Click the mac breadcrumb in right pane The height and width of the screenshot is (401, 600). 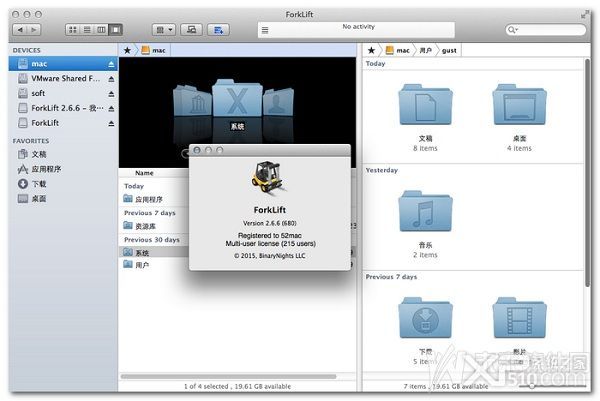398,50
